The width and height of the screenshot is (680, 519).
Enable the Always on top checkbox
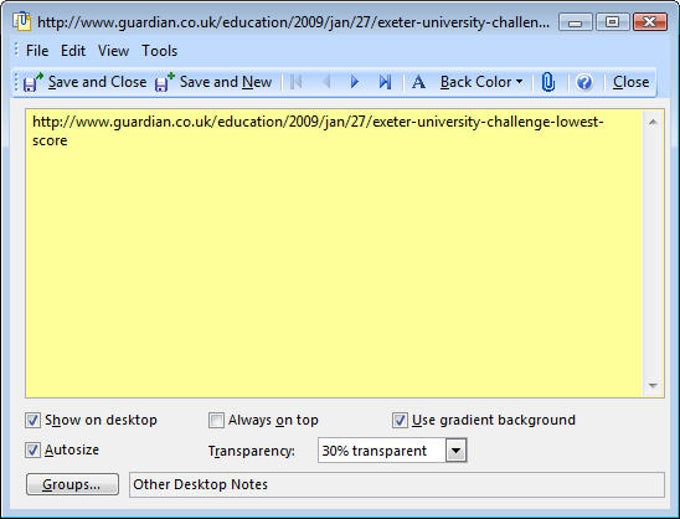click(x=216, y=420)
